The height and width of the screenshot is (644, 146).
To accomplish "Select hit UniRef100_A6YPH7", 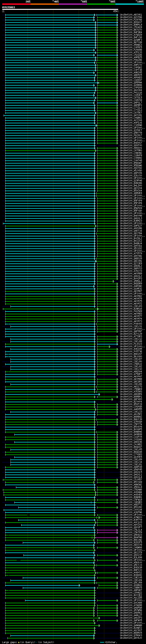I will coord(131,376).
